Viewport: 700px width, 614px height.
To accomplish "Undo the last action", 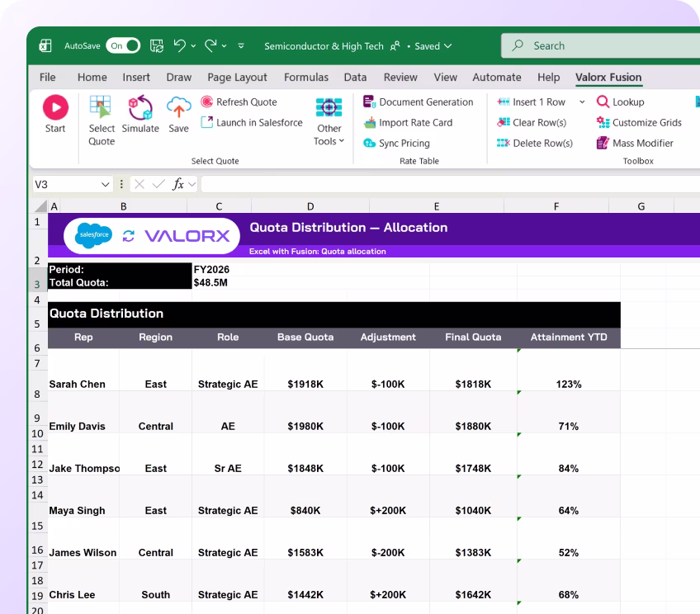I will coord(180,45).
